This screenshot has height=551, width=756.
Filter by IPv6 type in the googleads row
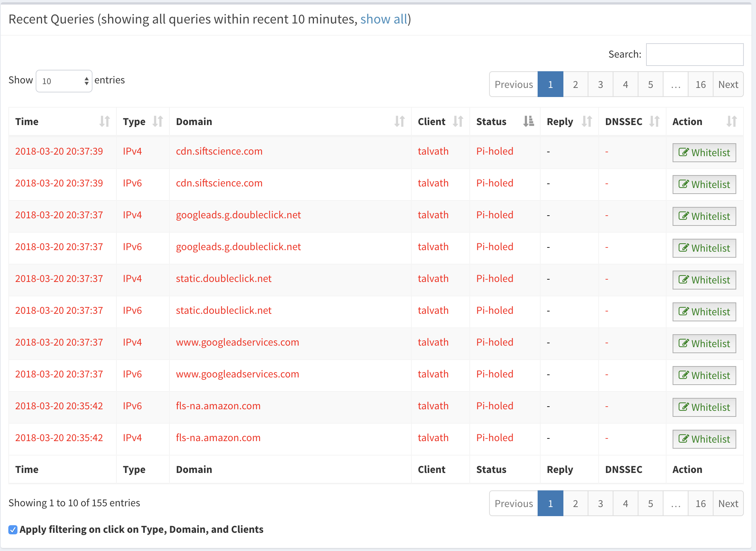coord(132,247)
